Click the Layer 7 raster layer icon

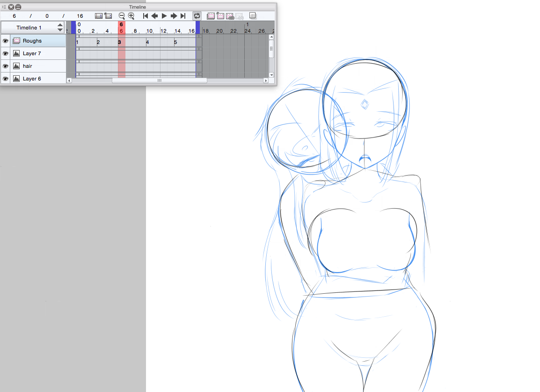coord(16,53)
